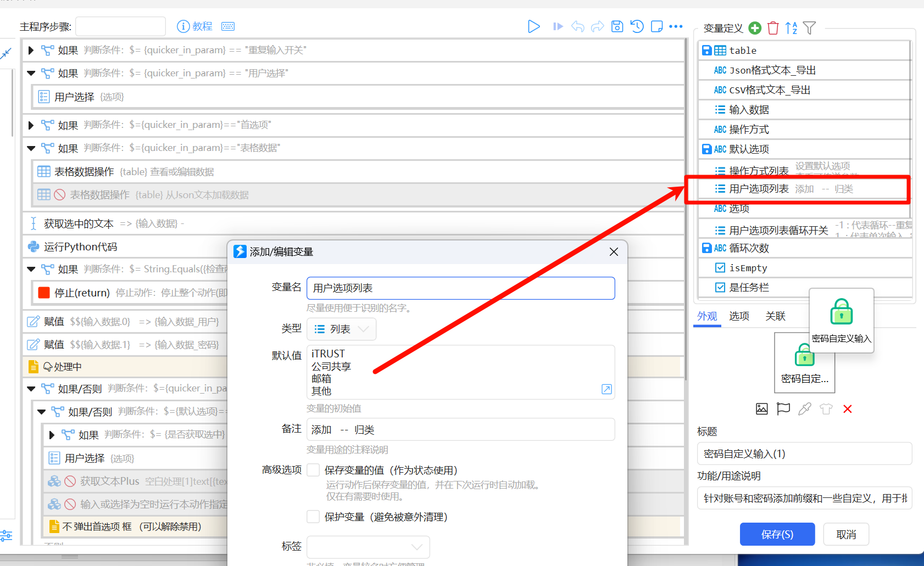924x566 pixels.
Task: Click the 默认值 text area
Action: pos(460,372)
